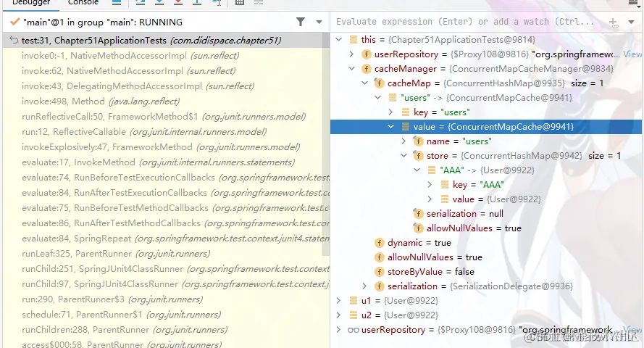Select the invoke0:-1, NativeMethodAccessorImpl frame
This screenshot has width=644, height=348.
[x=163, y=56]
